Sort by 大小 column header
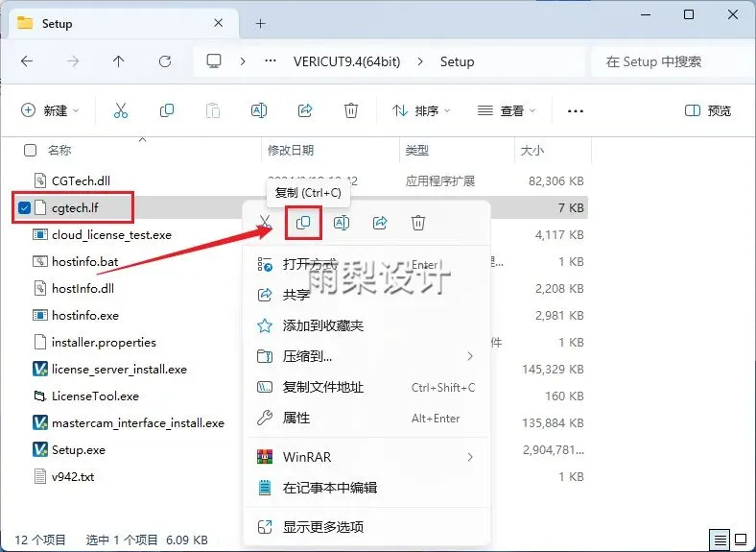The width and height of the screenshot is (756, 552). (532, 151)
